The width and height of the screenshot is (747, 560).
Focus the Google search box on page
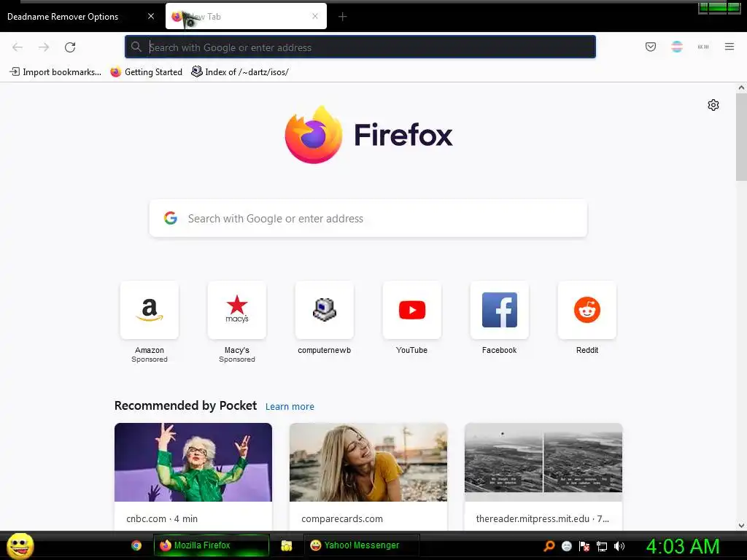368,218
